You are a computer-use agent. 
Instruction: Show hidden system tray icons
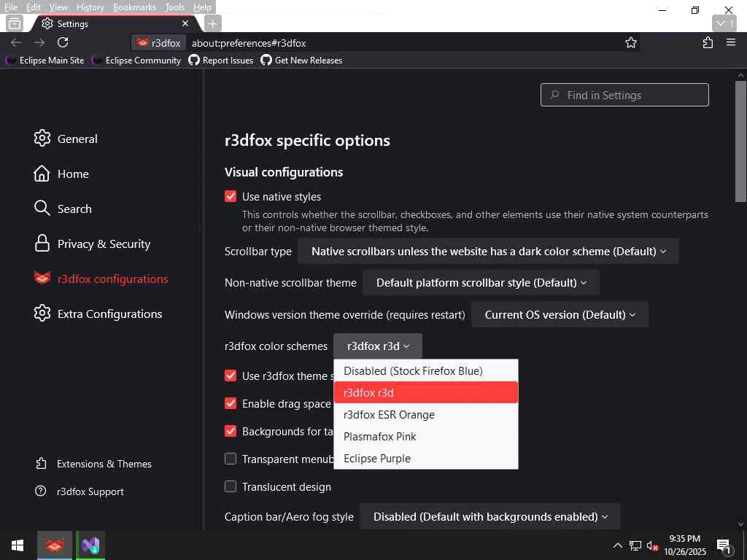click(x=617, y=545)
